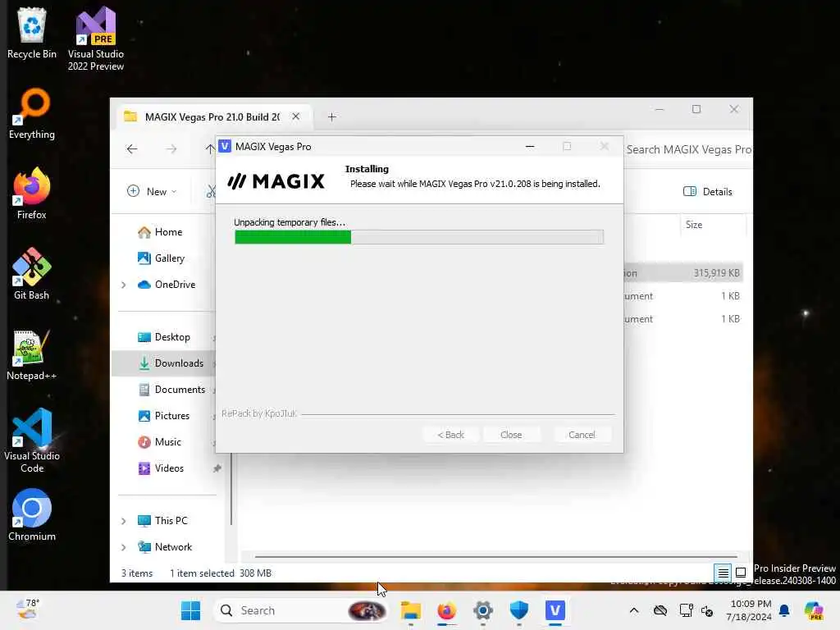The height and width of the screenshot is (630, 840).
Task: Click the installer unpacking progress bar
Action: click(419, 237)
